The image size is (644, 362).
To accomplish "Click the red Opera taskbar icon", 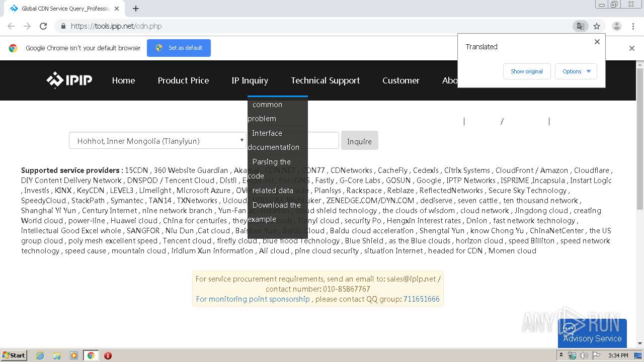I will pyautogui.click(x=108, y=355).
